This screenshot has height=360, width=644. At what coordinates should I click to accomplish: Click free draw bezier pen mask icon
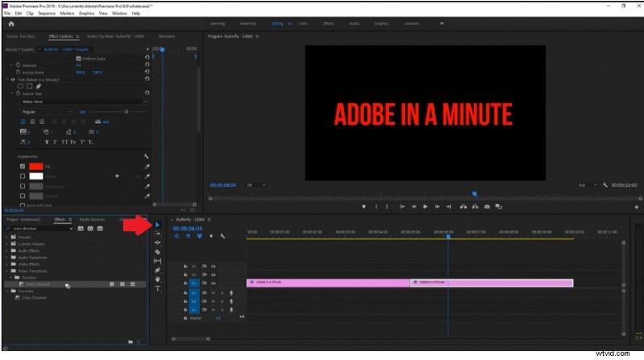(x=38, y=86)
